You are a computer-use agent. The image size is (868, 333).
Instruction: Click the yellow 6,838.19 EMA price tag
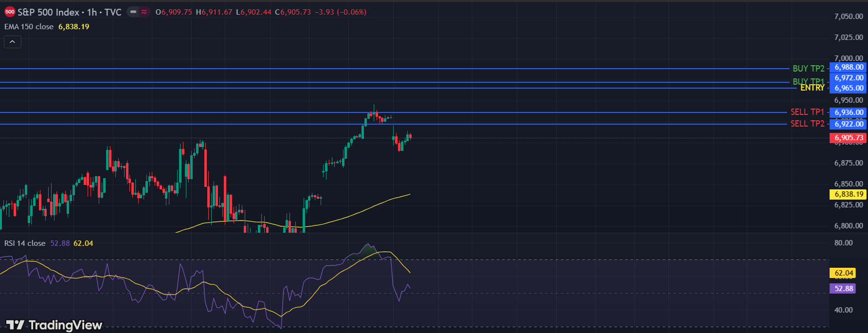849,194
